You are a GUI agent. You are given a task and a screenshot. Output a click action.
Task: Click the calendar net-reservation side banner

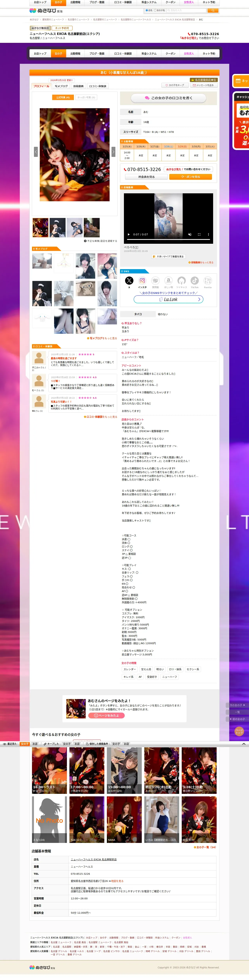pos(241,81)
